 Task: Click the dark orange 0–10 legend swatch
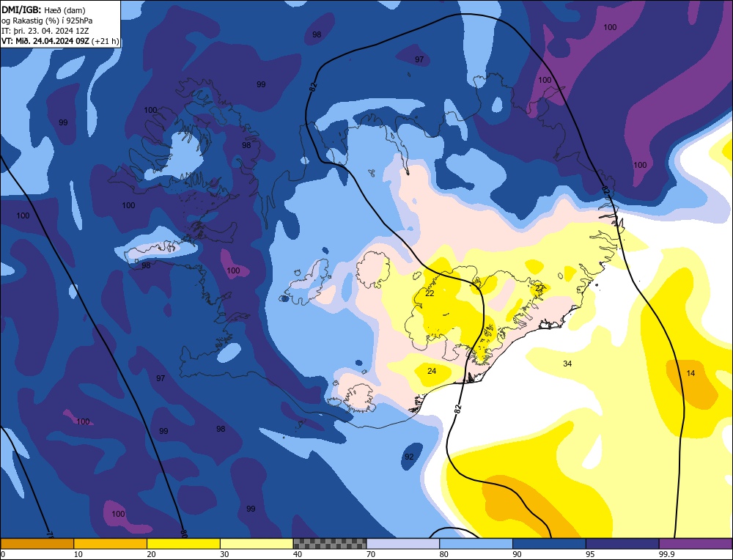click(37, 544)
